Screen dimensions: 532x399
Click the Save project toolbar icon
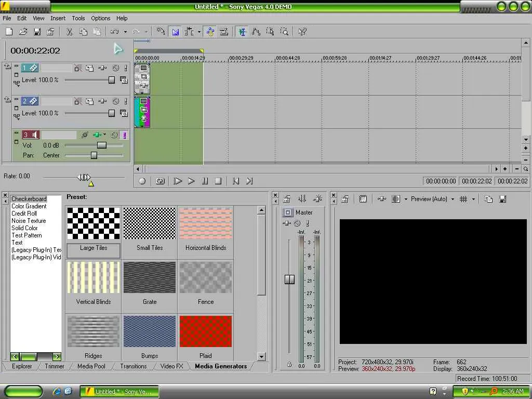pos(37,32)
